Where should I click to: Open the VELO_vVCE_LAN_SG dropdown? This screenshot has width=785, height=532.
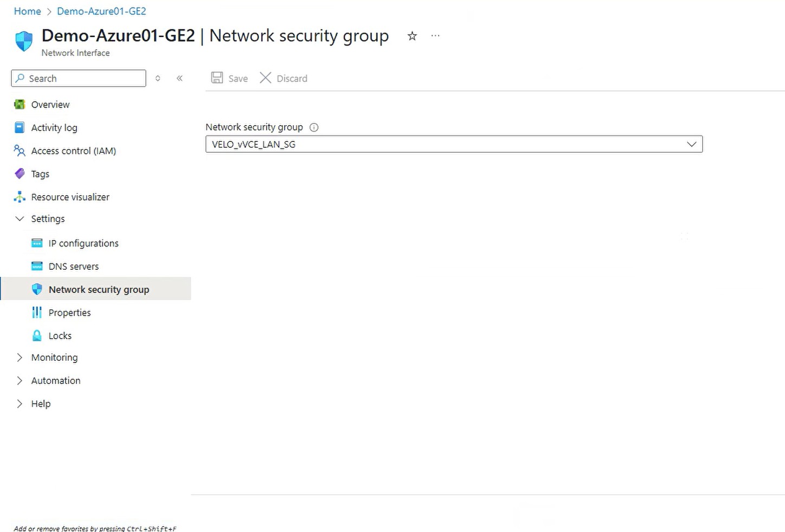[x=454, y=144]
